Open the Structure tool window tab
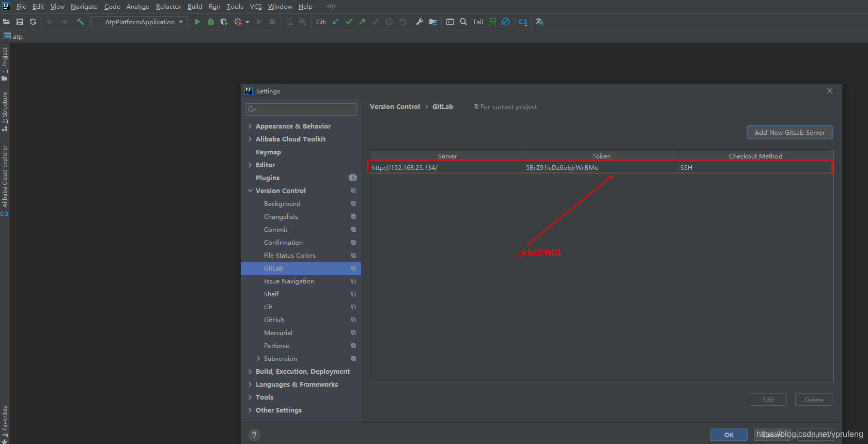This screenshot has height=444, width=868. pos(5,112)
